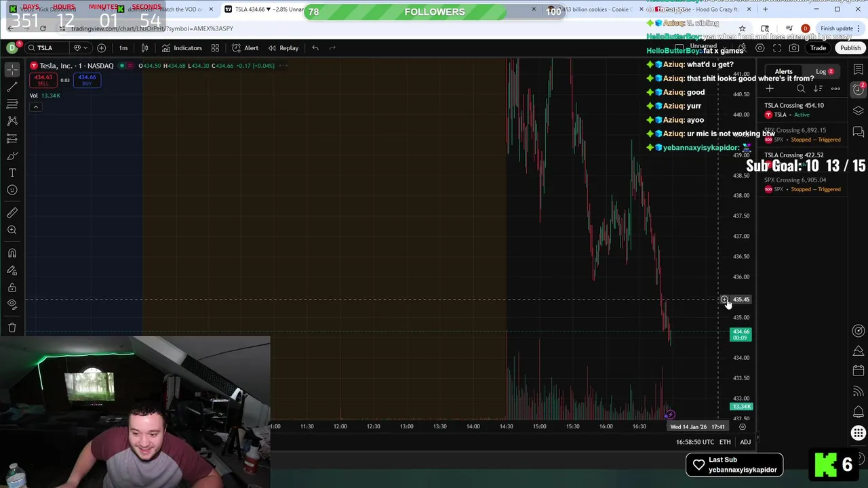
Task: Open the apps grid sidebar button
Action: pos(858,434)
